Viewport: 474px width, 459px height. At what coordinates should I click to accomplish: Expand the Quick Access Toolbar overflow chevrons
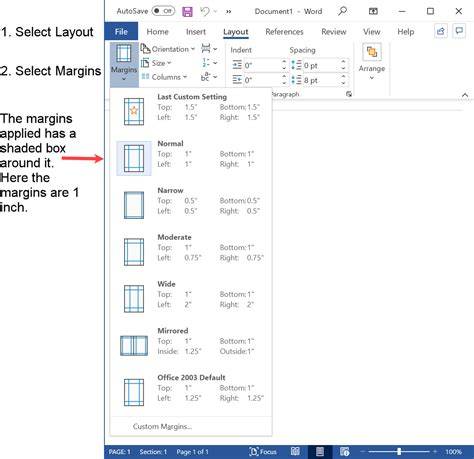click(228, 12)
